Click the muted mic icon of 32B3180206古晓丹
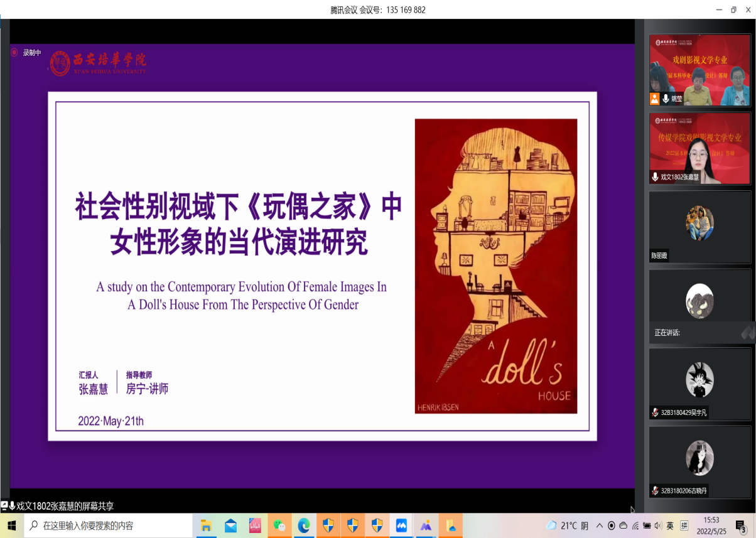The height and width of the screenshot is (538, 756). pyautogui.click(x=655, y=491)
